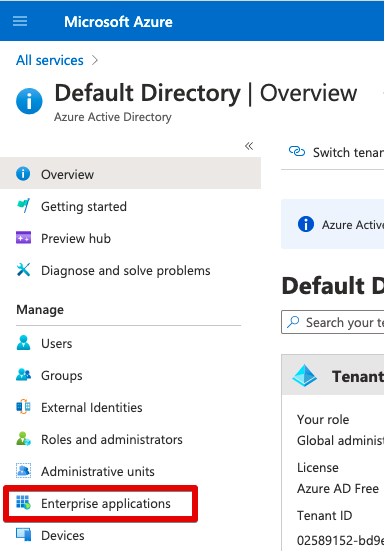
Task: Click the Devices monitor icon
Action: pyautogui.click(x=24, y=534)
